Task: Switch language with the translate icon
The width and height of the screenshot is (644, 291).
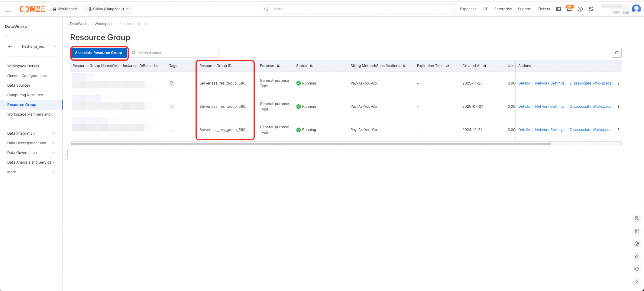Action: tap(591, 9)
